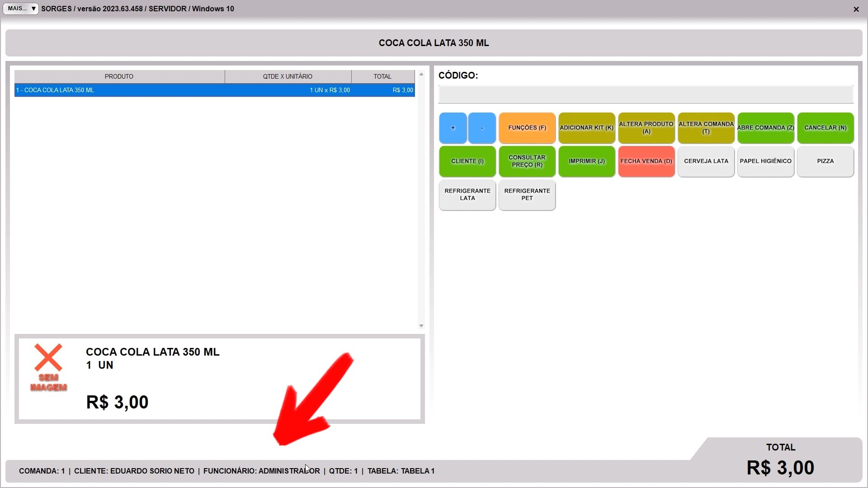
Task: Click CLIENTE: EDUARDO SORIO NETO status text
Action: [134, 471]
